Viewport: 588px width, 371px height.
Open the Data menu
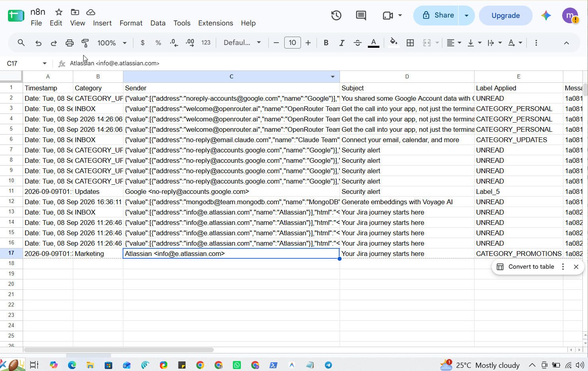click(158, 23)
